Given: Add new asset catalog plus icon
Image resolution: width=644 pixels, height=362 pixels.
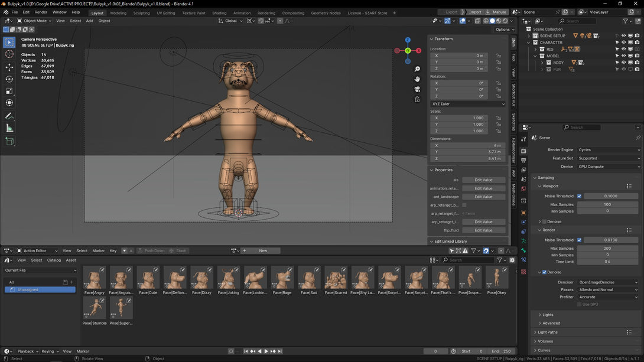Looking at the screenshot, I should [71, 282].
